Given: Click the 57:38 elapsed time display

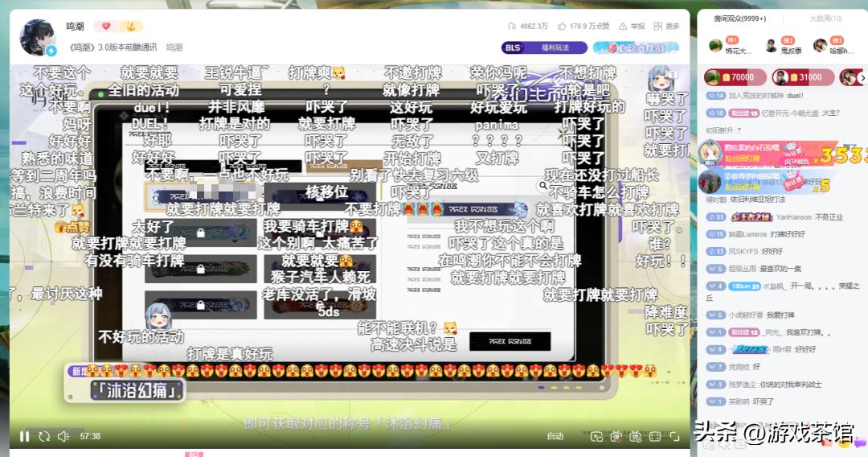Looking at the screenshot, I should pos(90,437).
